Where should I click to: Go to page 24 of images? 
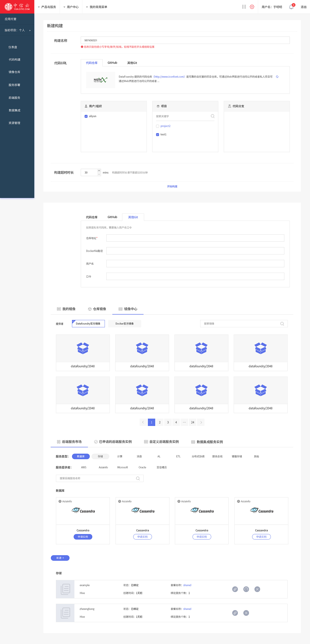[x=193, y=422]
